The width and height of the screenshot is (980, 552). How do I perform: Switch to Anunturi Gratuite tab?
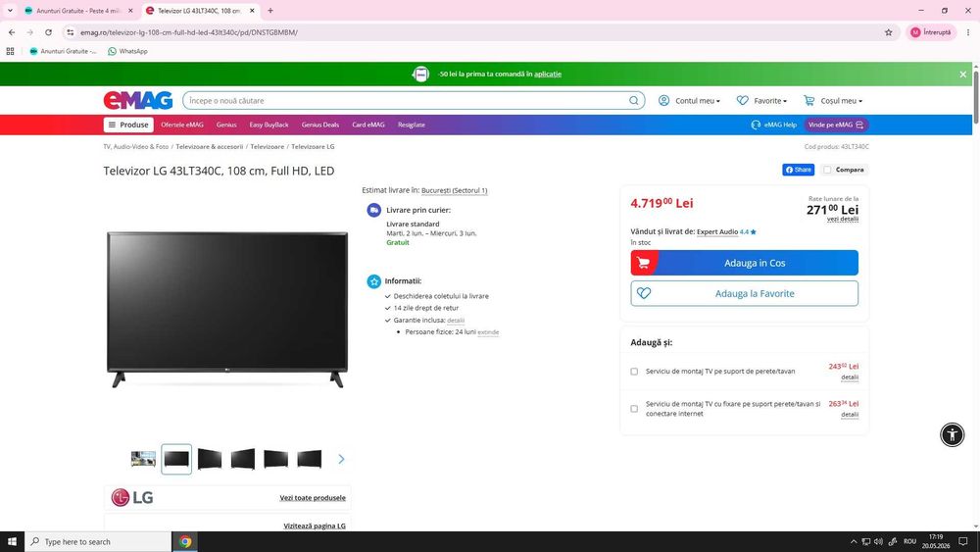point(76,11)
